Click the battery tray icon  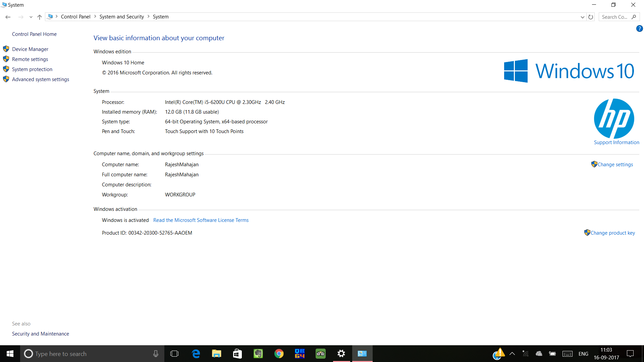(x=552, y=354)
